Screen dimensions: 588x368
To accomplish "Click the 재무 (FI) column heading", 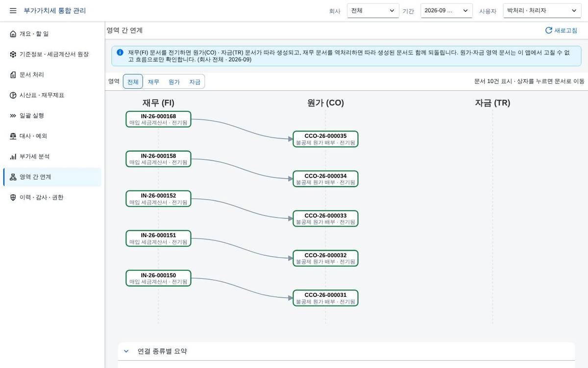I will tap(158, 103).
